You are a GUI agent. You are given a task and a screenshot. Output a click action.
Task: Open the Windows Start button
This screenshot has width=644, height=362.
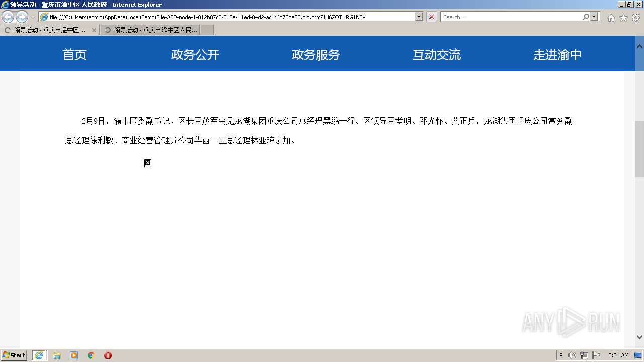click(x=14, y=355)
